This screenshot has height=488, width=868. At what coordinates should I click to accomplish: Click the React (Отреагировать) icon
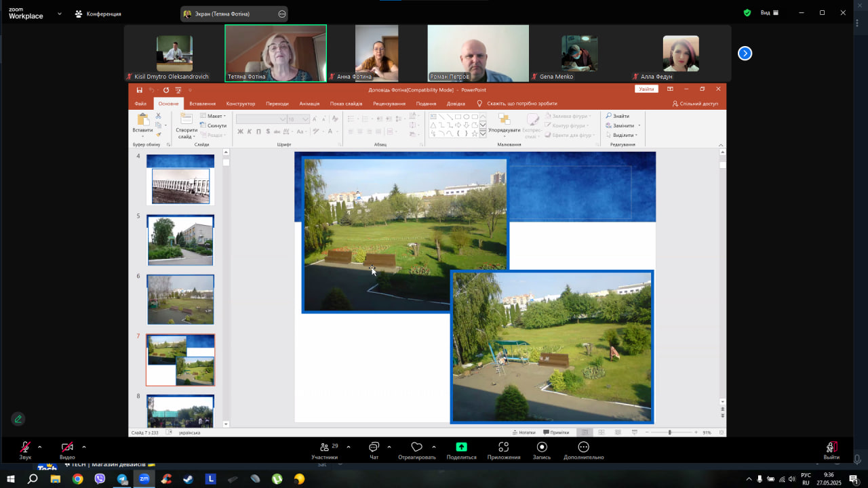click(416, 447)
